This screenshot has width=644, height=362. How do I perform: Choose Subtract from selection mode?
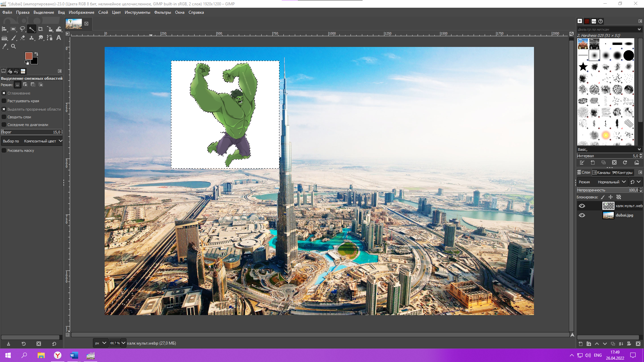pyautogui.click(x=33, y=85)
